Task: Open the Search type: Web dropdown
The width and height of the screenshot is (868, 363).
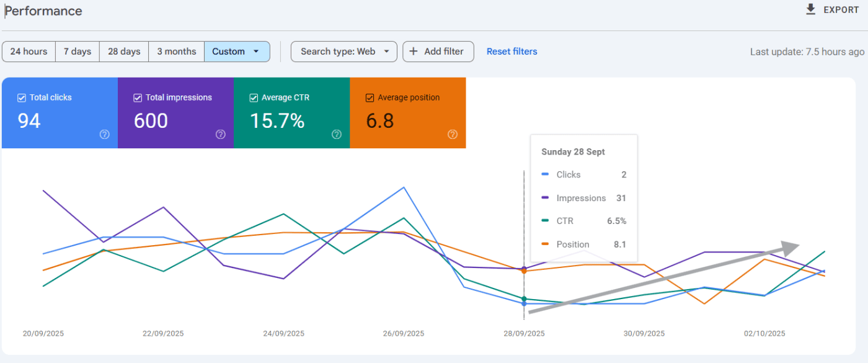Action: (344, 52)
